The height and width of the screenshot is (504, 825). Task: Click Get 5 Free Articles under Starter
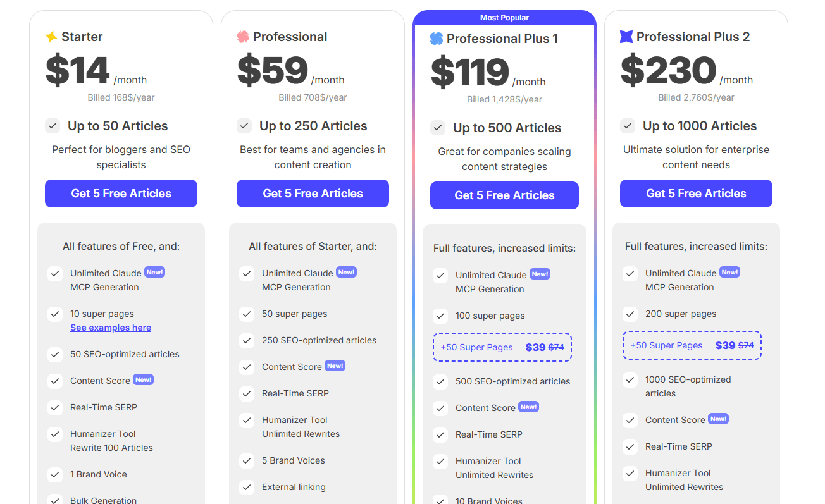(121, 194)
